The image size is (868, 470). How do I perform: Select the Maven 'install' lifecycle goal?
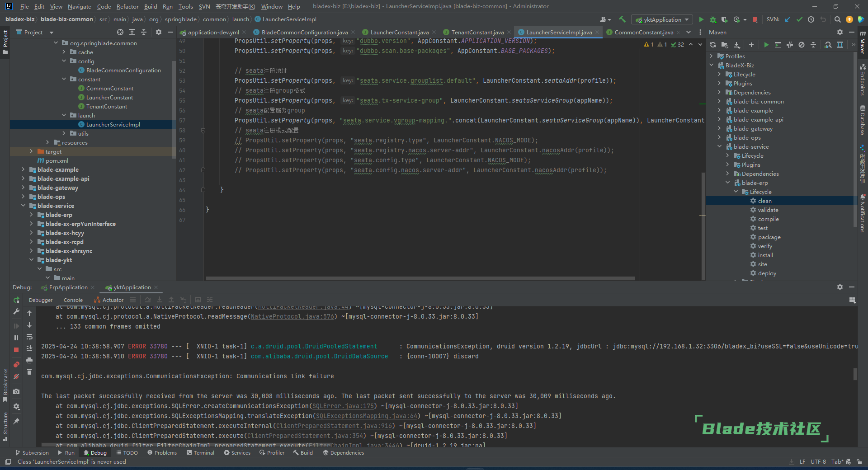tap(765, 255)
